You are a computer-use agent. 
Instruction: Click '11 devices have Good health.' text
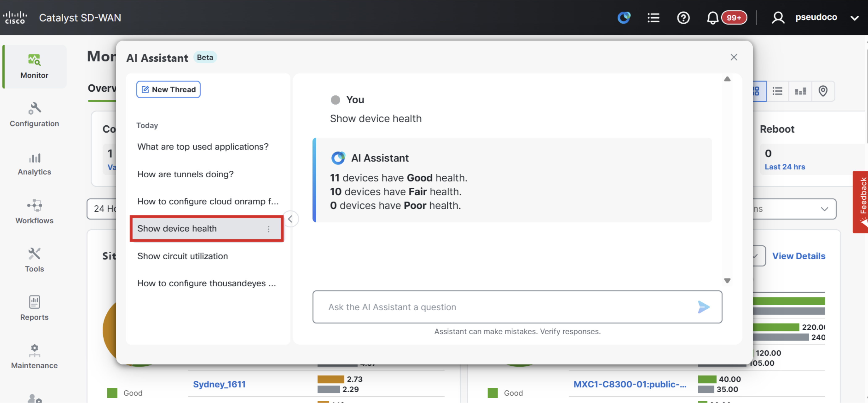click(x=399, y=178)
